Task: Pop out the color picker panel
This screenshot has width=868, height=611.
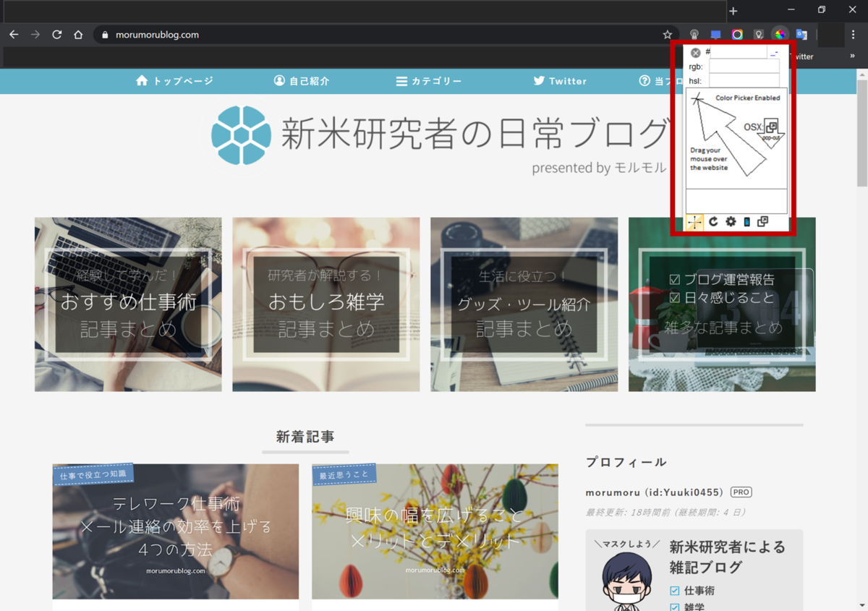Action: (763, 222)
